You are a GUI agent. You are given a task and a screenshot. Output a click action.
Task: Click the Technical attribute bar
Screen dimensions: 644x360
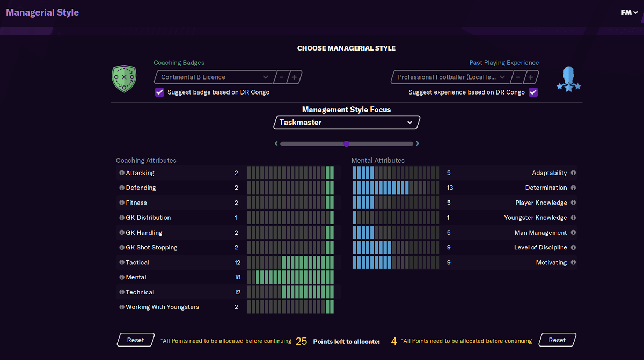(x=290, y=292)
